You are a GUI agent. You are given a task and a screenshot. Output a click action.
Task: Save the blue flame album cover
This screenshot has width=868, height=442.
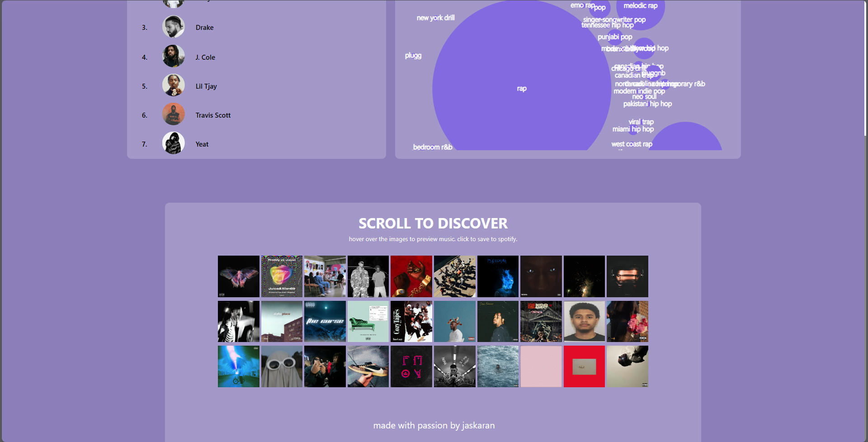pos(498,276)
